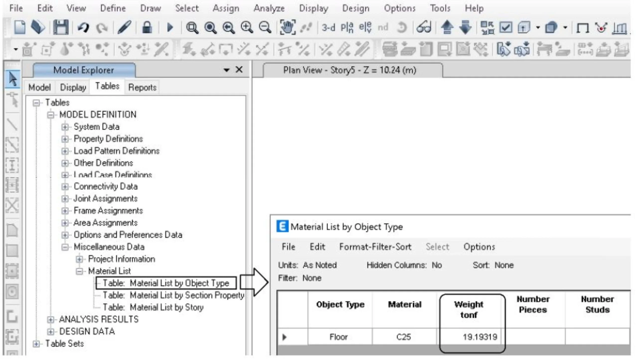Open the Analyze menu
The width and height of the screenshot is (638, 364).
pyautogui.click(x=269, y=8)
